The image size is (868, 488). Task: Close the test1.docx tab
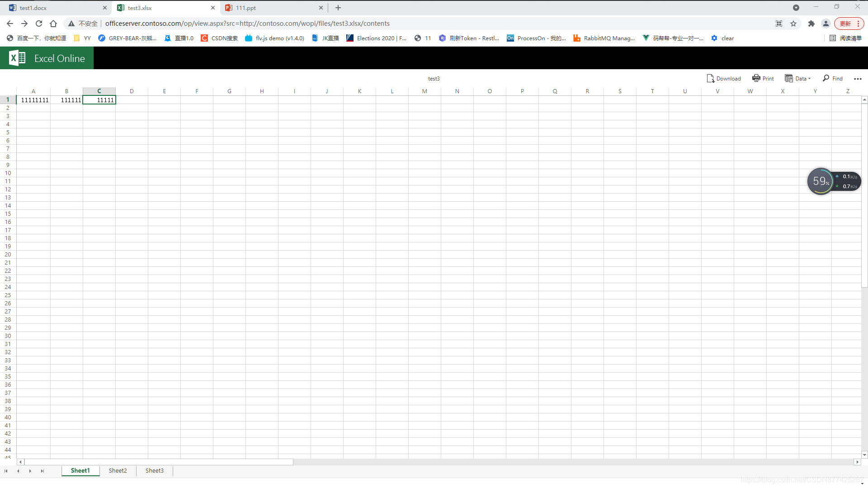(x=105, y=8)
